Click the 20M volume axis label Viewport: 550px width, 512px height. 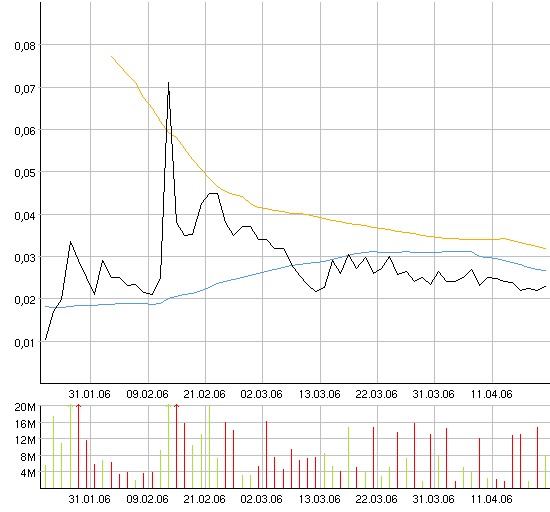tap(25, 407)
